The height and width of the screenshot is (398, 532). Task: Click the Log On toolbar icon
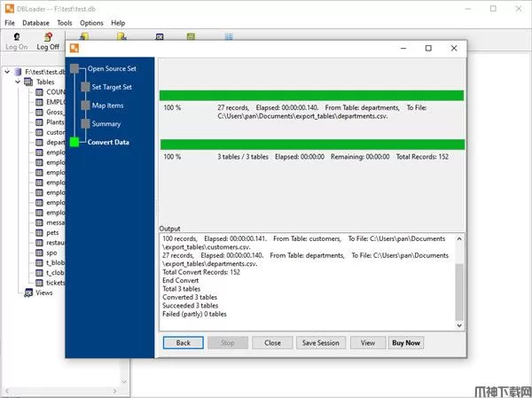16,36
